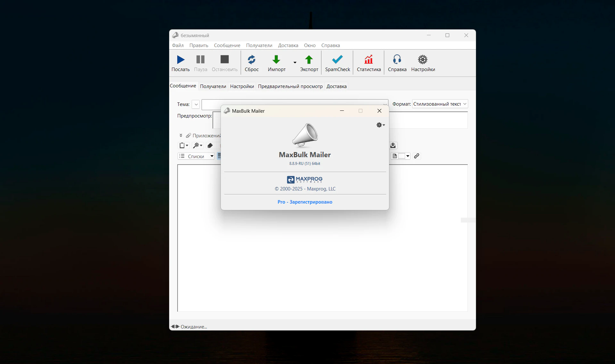Screen dimensions: 615x364
Task: Open the Править menu
Action: tap(199, 45)
